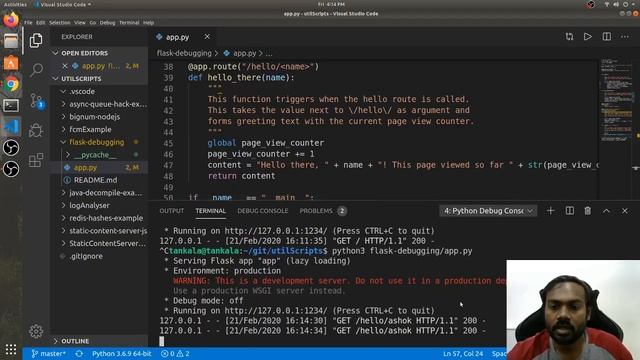640x360 pixels.
Task: Close the terminal panel
Action: (x=625, y=211)
